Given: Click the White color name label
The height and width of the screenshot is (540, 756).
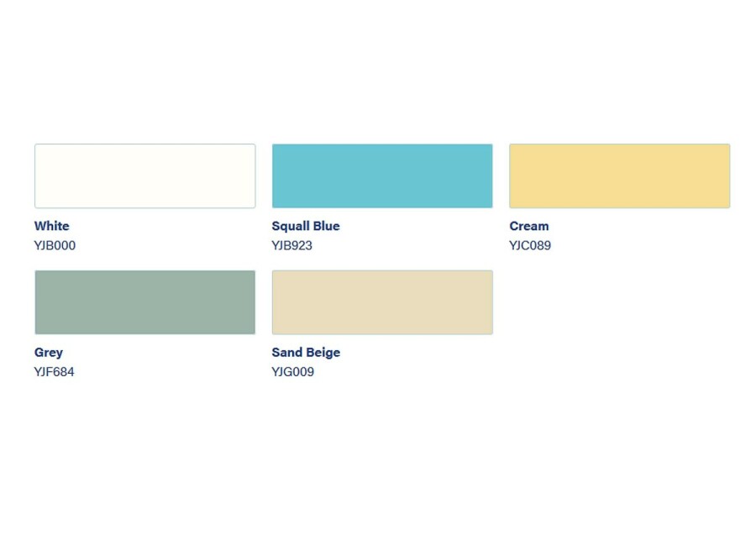Looking at the screenshot, I should coord(51,226).
